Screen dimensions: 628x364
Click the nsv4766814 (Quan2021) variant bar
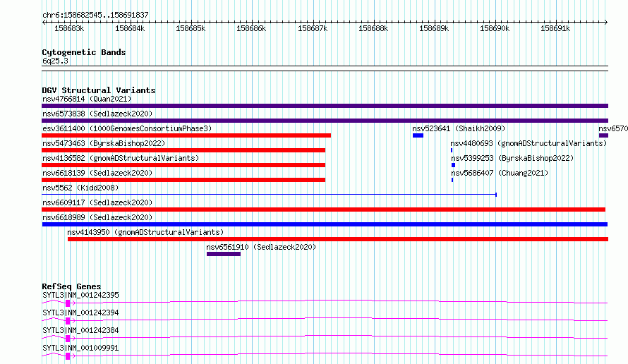click(325, 106)
